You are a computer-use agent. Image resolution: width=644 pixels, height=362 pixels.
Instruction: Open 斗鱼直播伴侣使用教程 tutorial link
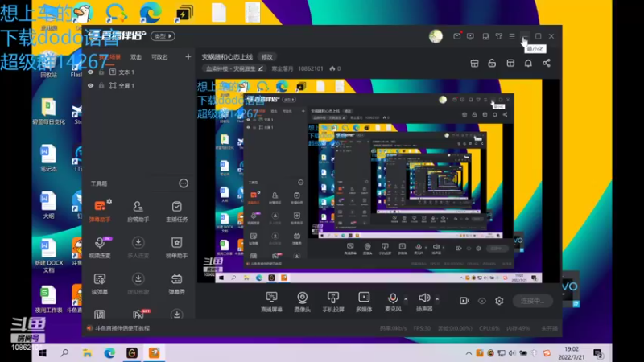tap(122, 328)
